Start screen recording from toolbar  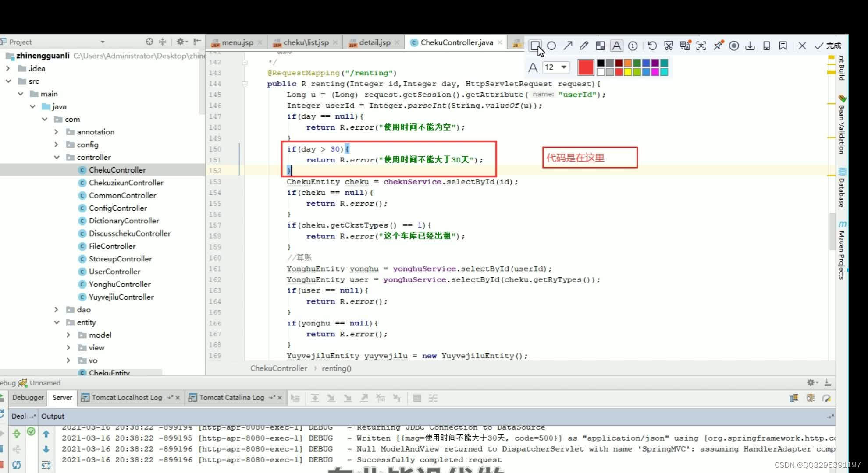point(734,46)
